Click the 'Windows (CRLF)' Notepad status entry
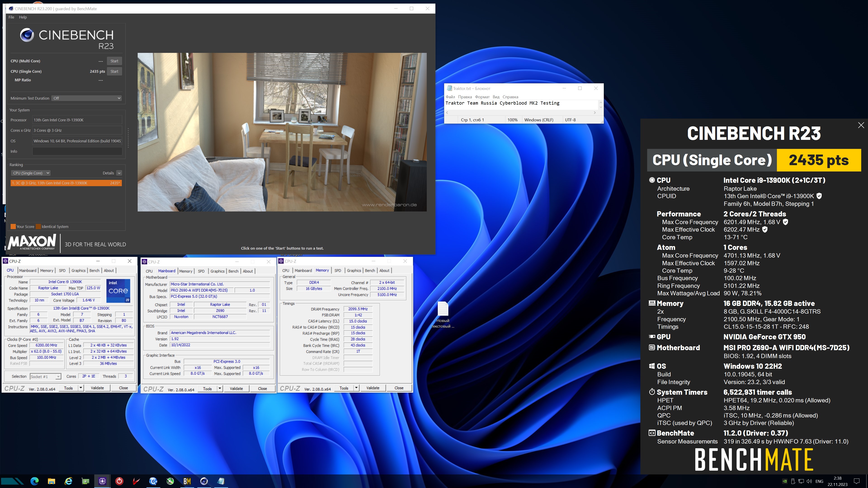Screen dimensions: 868x488 (538, 120)
